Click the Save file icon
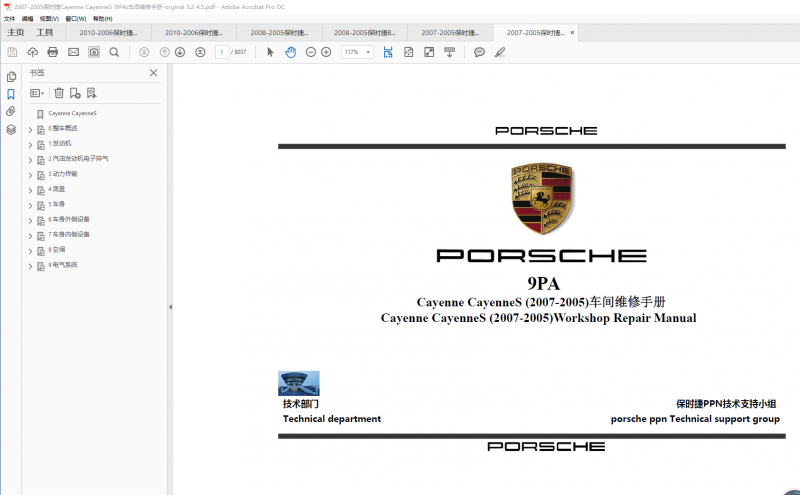 (12, 52)
